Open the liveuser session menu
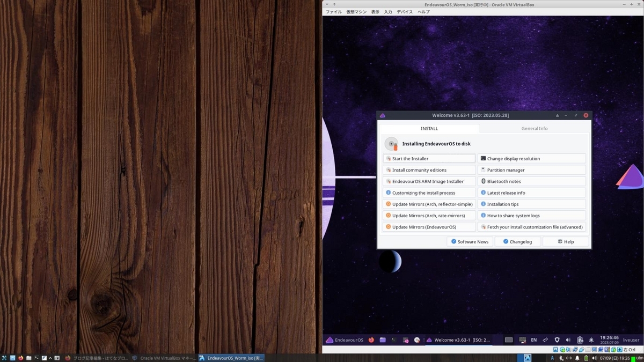Viewport: 644px width, 362px height. tap(631, 340)
